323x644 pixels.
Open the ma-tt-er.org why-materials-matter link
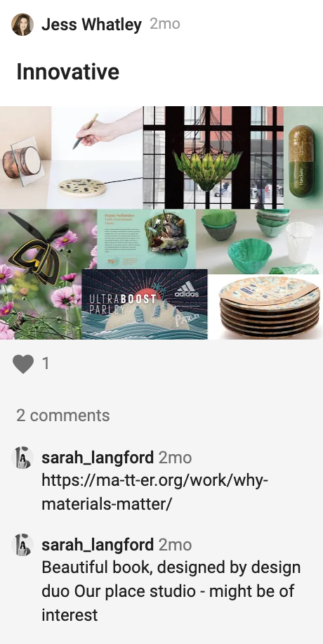click(154, 492)
